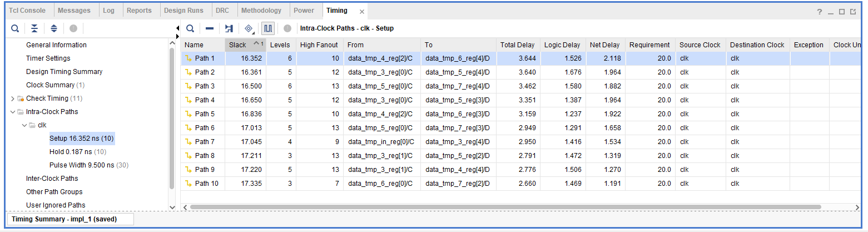
Task: Click the Source Clock column header
Action: [700, 45]
